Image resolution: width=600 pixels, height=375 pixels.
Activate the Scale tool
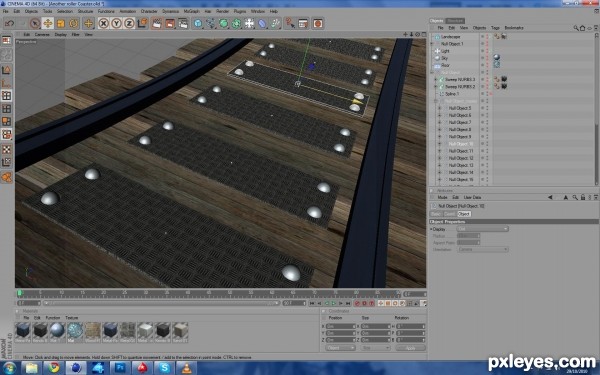(x=60, y=23)
